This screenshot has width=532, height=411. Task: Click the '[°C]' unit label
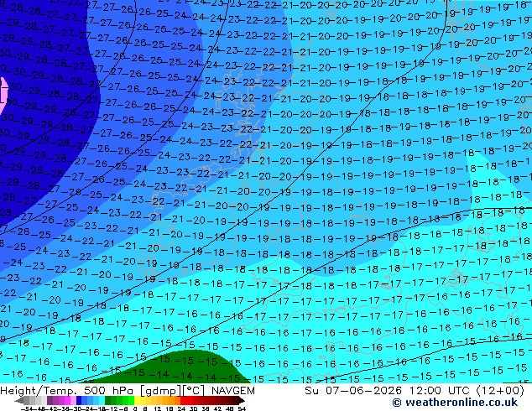click(x=194, y=391)
